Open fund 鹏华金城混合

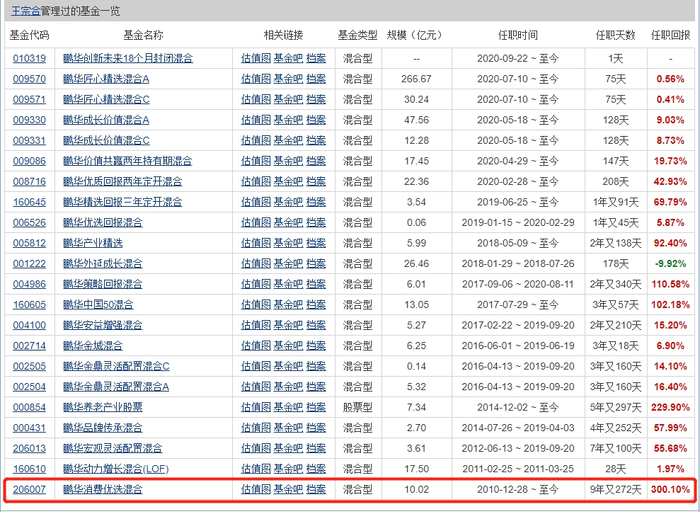pyautogui.click(x=93, y=346)
